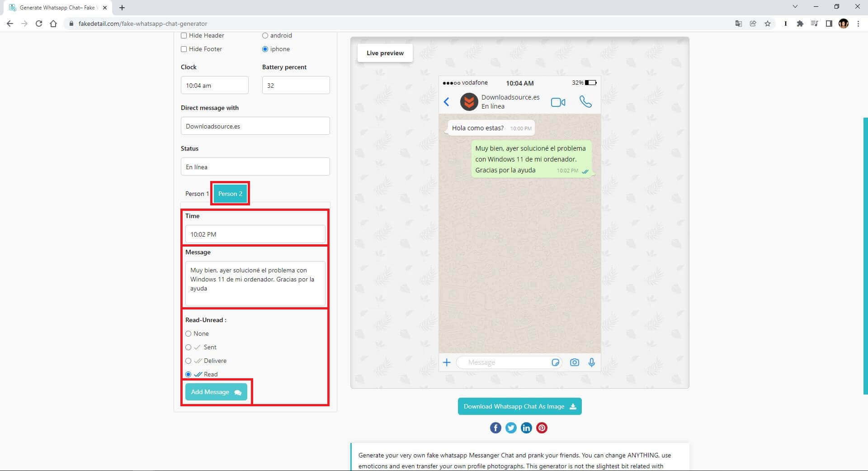Click the 'Hola como estas?' chat bubble

point(491,128)
